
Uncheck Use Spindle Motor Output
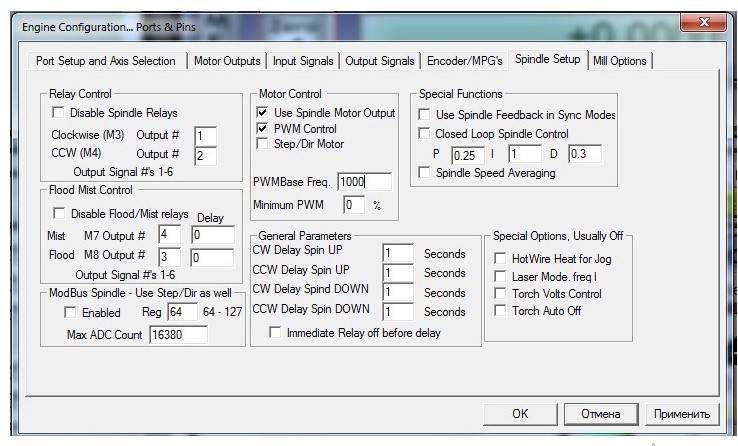coord(262,112)
